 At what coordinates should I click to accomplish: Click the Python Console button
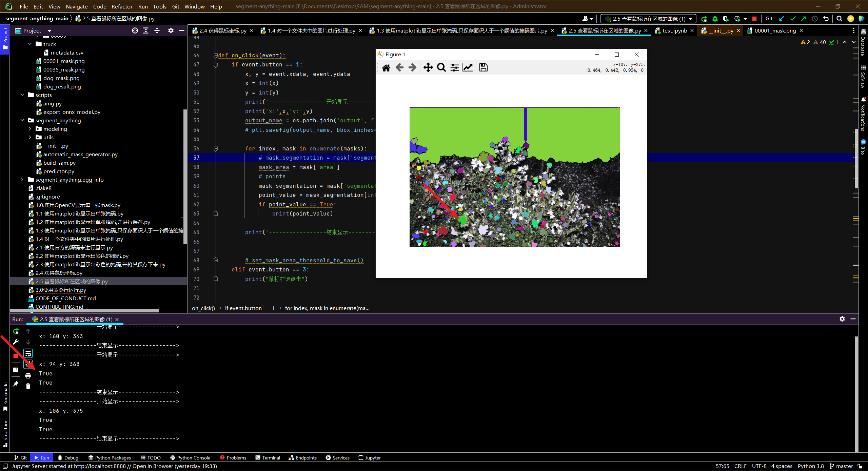190,458
